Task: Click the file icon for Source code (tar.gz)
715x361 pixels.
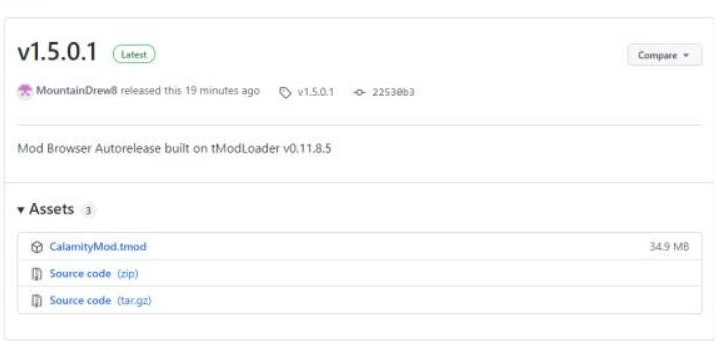Action: click(37, 301)
